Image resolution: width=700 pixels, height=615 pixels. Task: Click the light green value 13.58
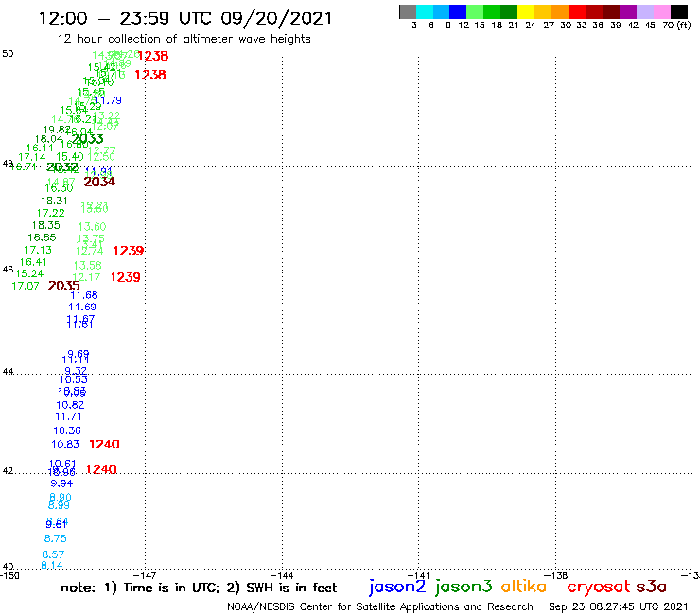point(87,265)
